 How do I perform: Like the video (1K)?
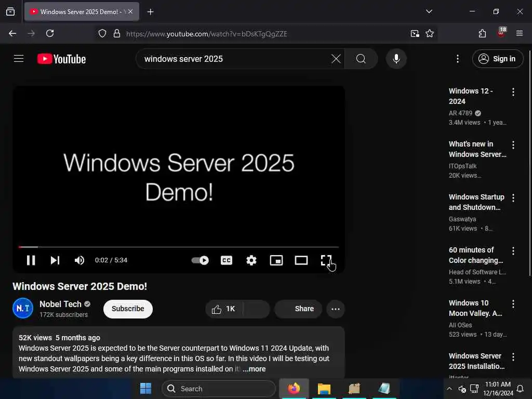point(224,309)
